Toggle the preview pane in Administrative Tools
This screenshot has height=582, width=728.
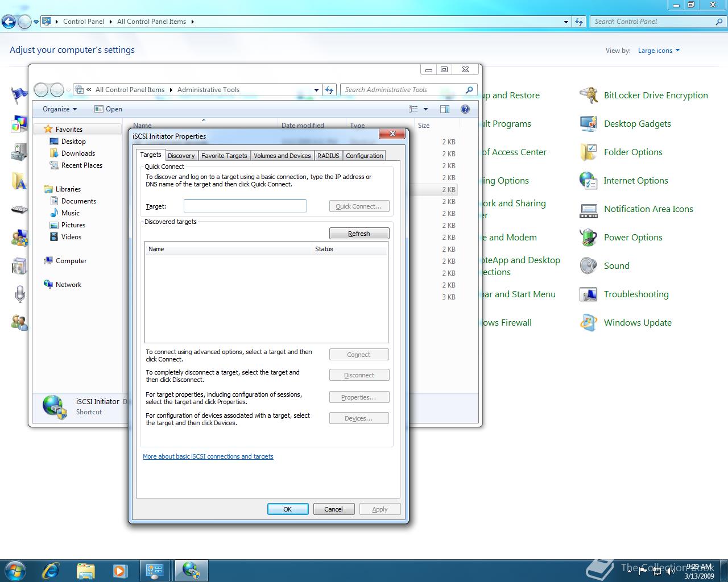coord(445,109)
